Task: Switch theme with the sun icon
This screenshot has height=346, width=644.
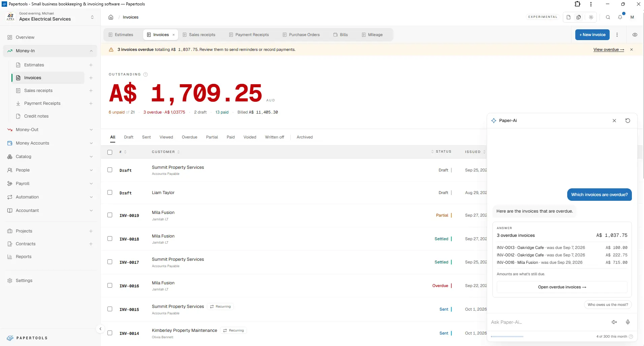Action: [591, 17]
